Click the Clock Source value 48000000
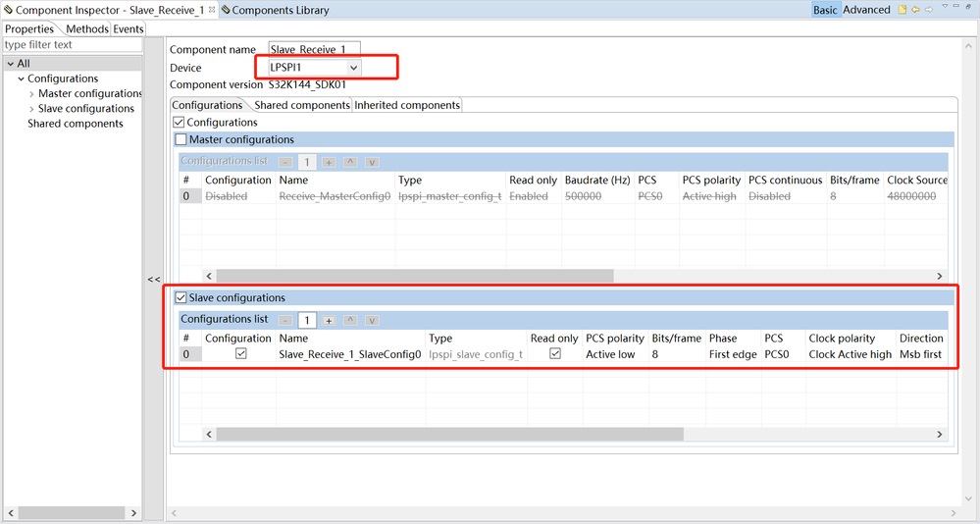 pos(915,196)
